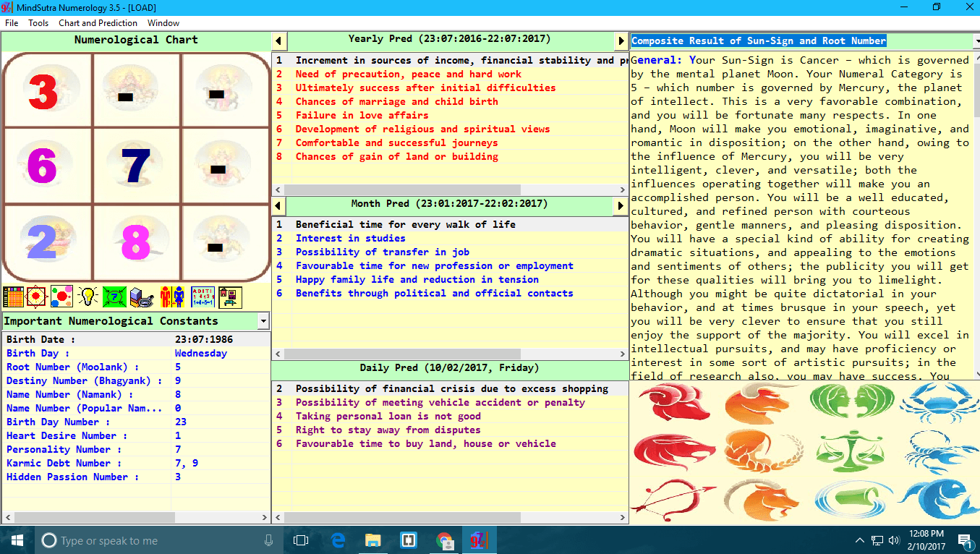This screenshot has width=980, height=554.
Task: Click the ADITI name number icon
Action: pyautogui.click(x=203, y=297)
